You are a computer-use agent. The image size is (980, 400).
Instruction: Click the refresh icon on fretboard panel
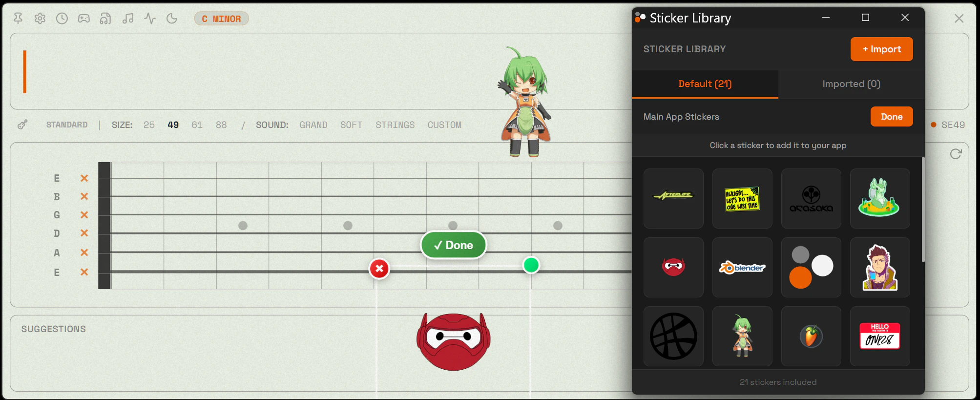956,154
